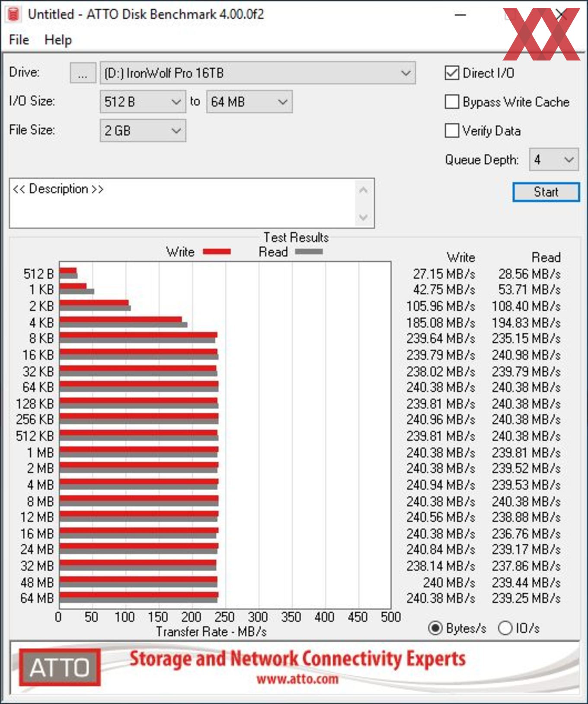Click write value 27.15 MB/s

click(x=444, y=274)
